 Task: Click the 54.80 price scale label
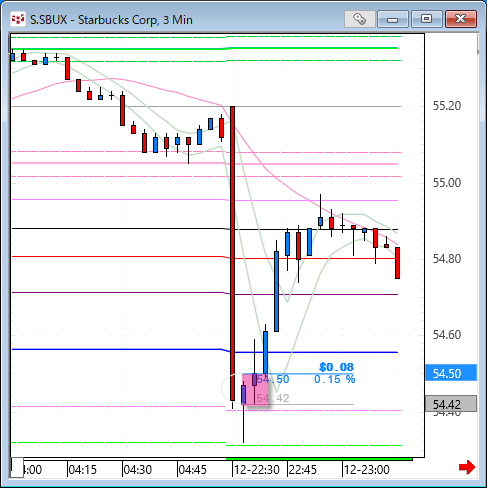point(447,259)
